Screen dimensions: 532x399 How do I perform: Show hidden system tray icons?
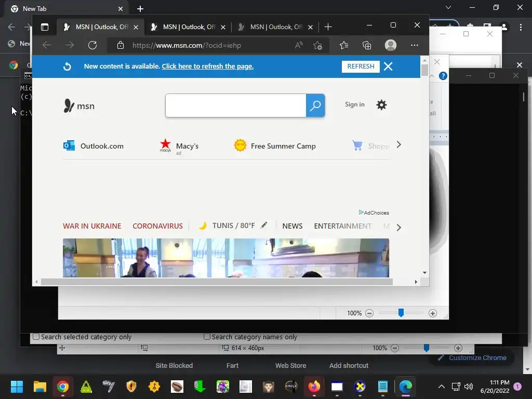pyautogui.click(x=442, y=387)
